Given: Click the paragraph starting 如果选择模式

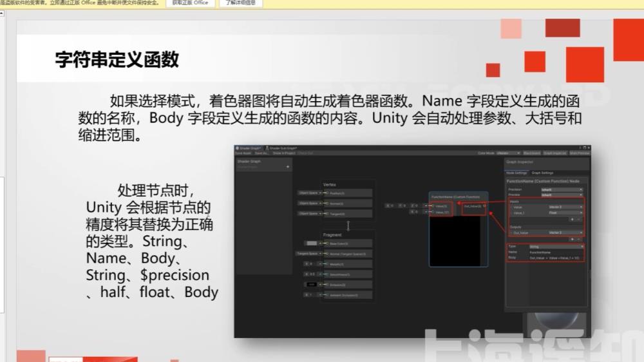Looking at the screenshot, I should tap(330, 118).
